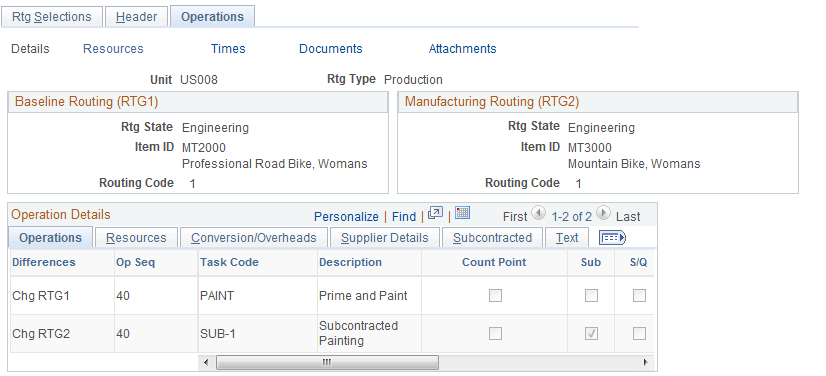Switch to Rtg Selections tab
This screenshot has width=826, height=376.
[x=51, y=17]
